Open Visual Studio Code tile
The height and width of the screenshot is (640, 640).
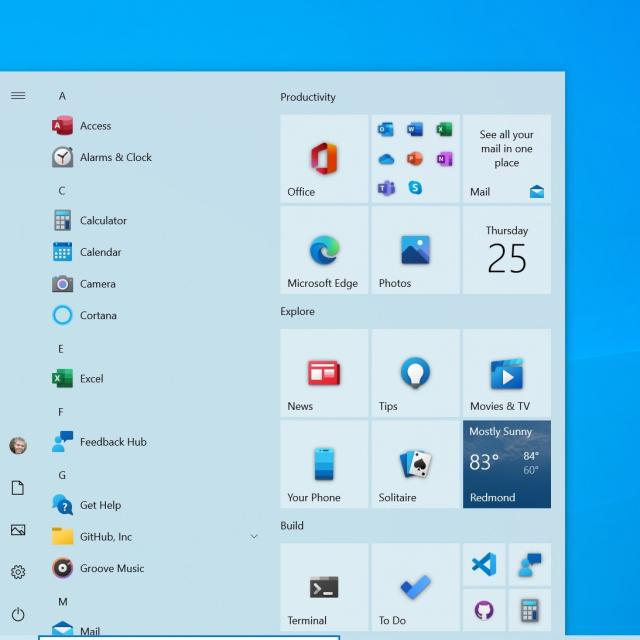[x=484, y=564]
